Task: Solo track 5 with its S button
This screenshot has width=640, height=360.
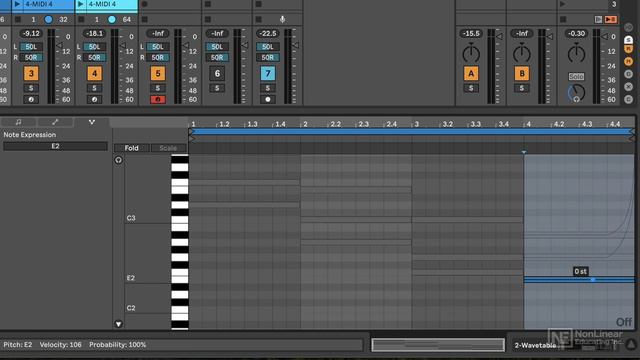Action: (x=158, y=88)
